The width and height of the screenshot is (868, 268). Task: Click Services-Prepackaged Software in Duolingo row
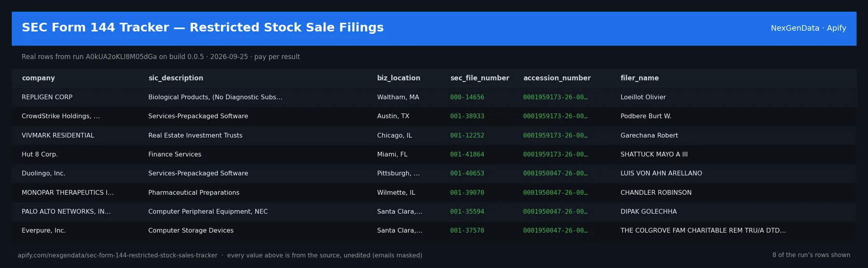(x=198, y=174)
